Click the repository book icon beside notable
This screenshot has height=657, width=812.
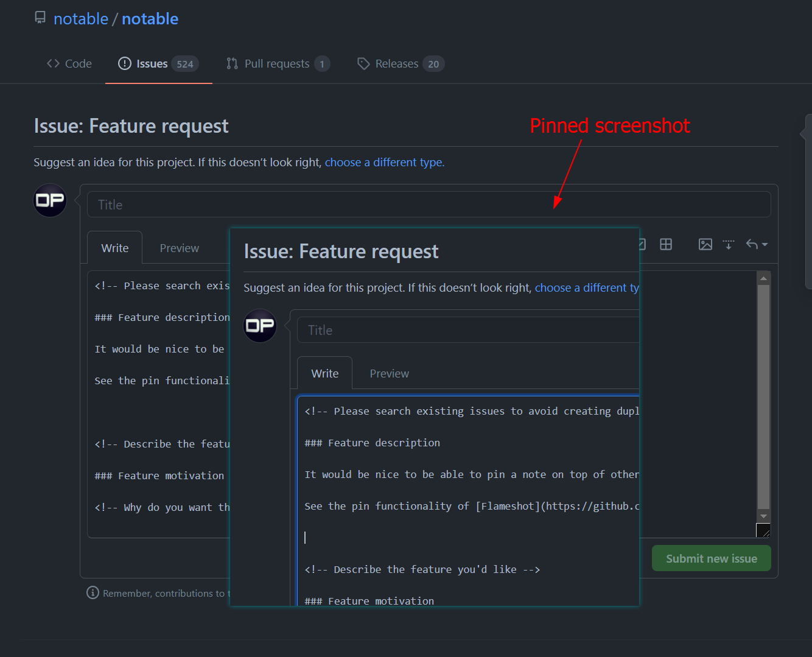point(40,18)
